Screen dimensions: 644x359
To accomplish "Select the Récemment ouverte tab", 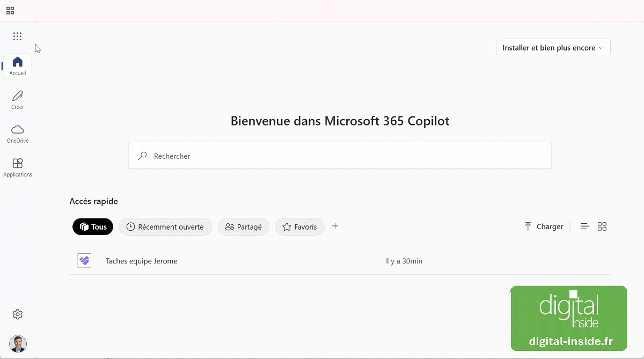I will 165,226.
